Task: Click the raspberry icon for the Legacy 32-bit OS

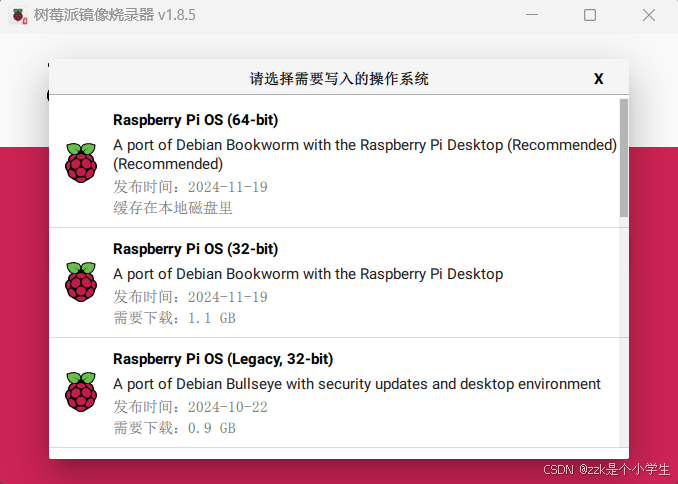Action: click(81, 391)
